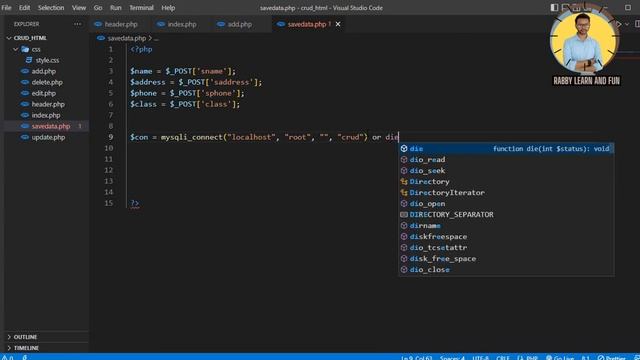Change line endings via CRLF entry
Image resolution: width=640 pixels, height=360 pixels.
pos(503,358)
